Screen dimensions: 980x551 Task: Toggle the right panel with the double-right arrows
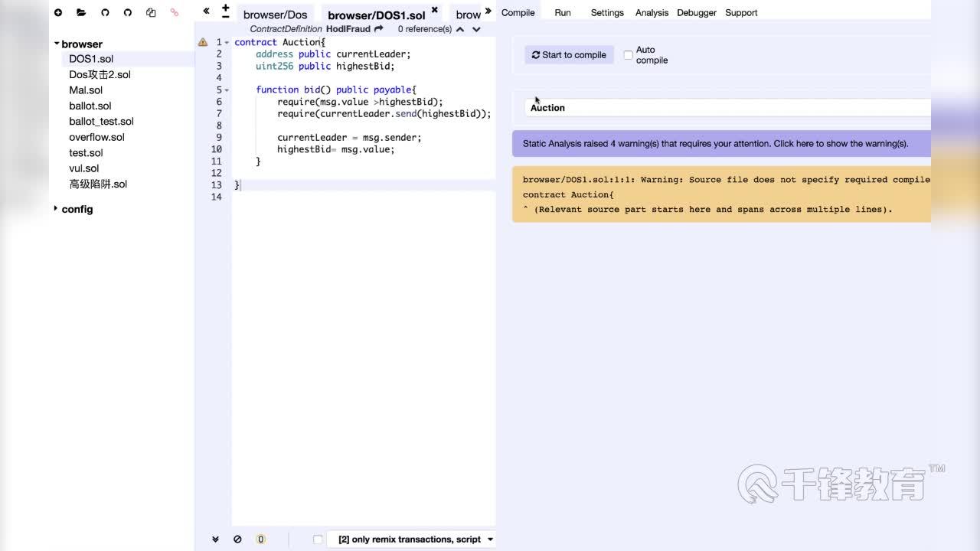tap(488, 11)
